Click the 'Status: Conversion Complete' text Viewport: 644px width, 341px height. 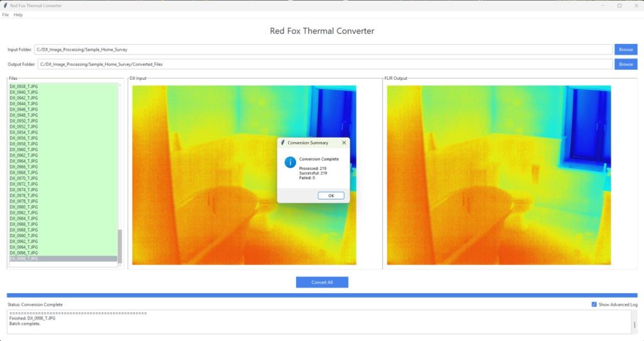(x=35, y=305)
